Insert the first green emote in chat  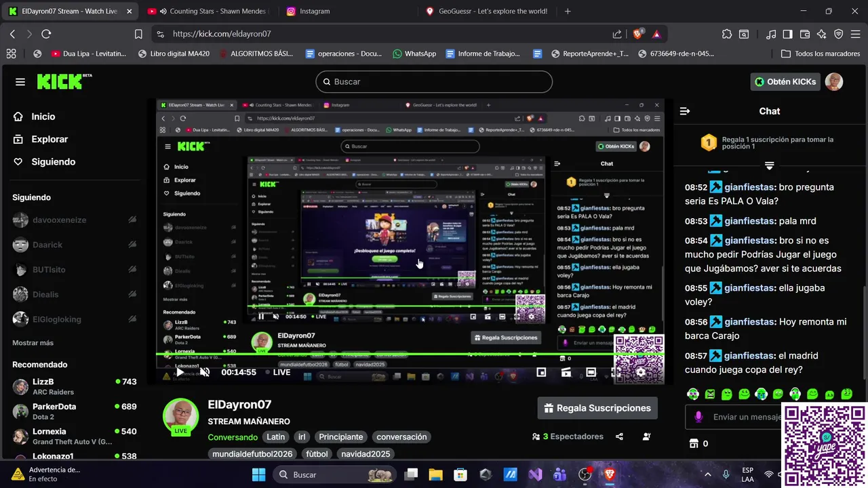click(693, 394)
